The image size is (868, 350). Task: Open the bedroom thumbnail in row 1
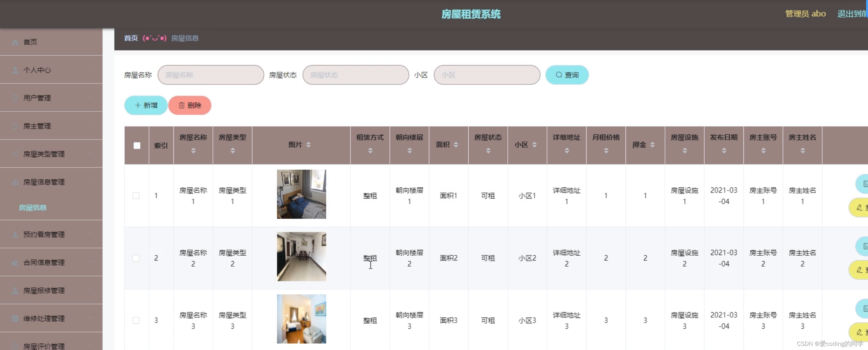(x=301, y=194)
